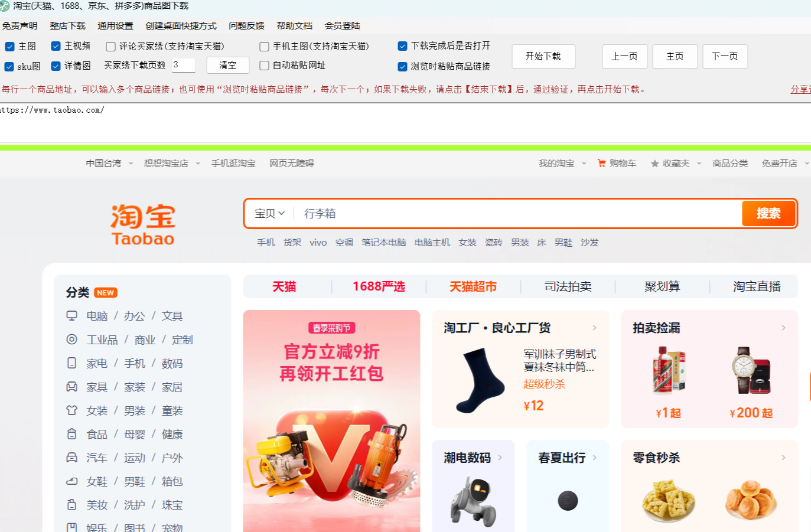This screenshot has height=532, width=811.
Task: Open the wristwatch auction image
Action: point(751,370)
